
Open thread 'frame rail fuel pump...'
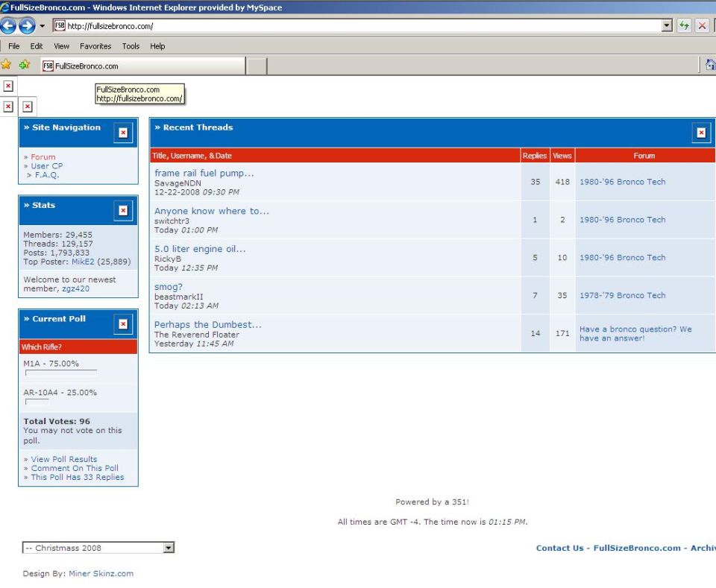pyautogui.click(x=204, y=174)
